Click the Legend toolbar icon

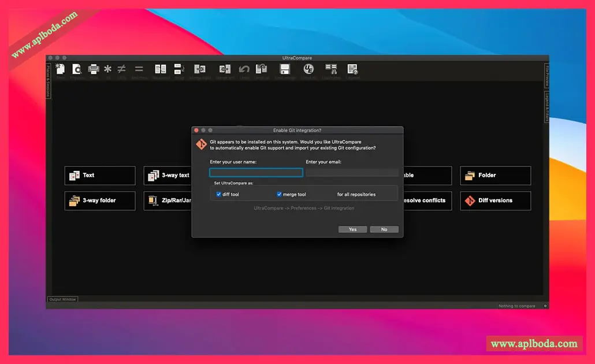pyautogui.click(x=352, y=69)
